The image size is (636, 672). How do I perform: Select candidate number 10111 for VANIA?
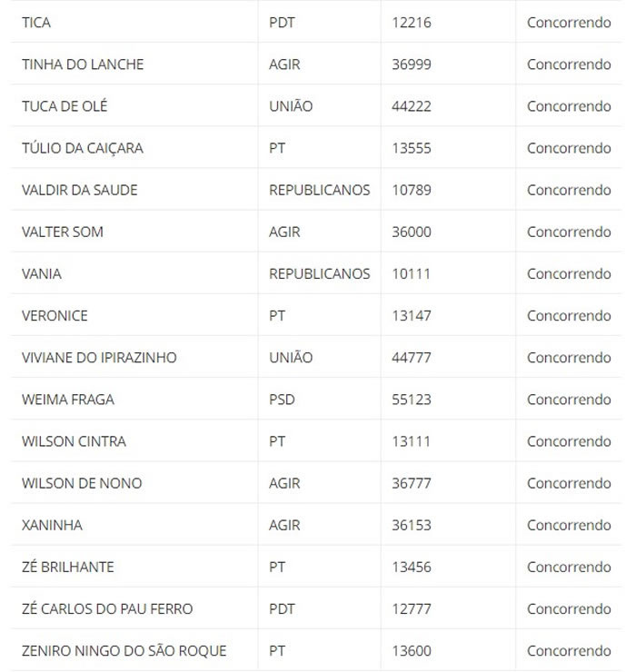tap(411, 273)
